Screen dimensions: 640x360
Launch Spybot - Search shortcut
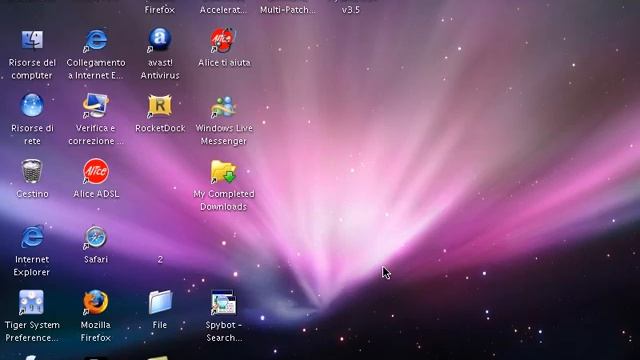223,302
